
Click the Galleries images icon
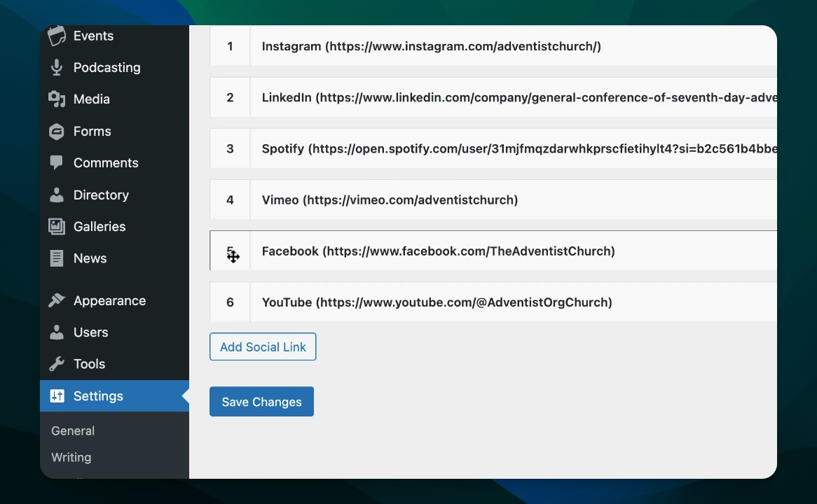57,227
